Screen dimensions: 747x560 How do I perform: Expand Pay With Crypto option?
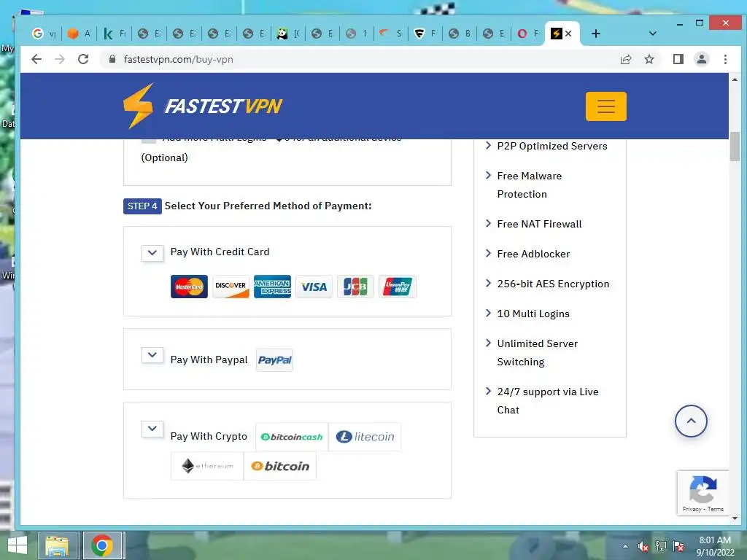pyautogui.click(x=152, y=429)
